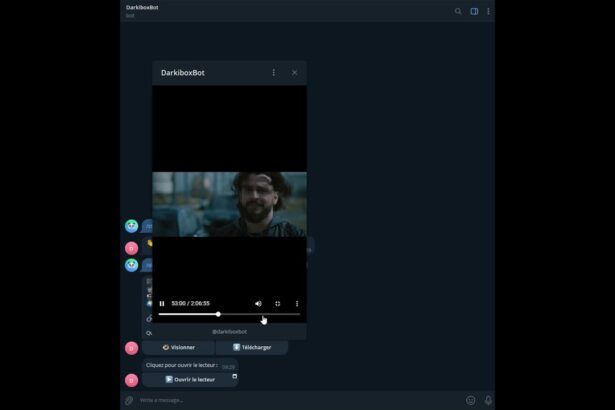Click the @darkiboxbot link in popup footer
The width and height of the screenshot is (615, 410).
click(229, 332)
